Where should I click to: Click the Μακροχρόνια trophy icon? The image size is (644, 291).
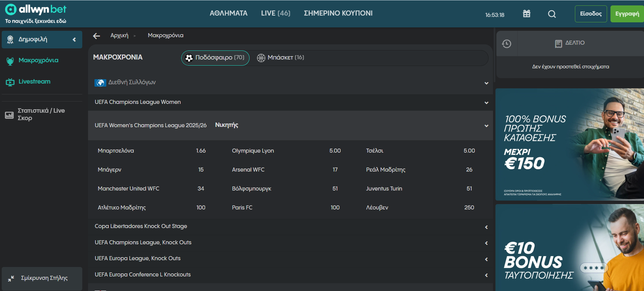click(x=10, y=61)
